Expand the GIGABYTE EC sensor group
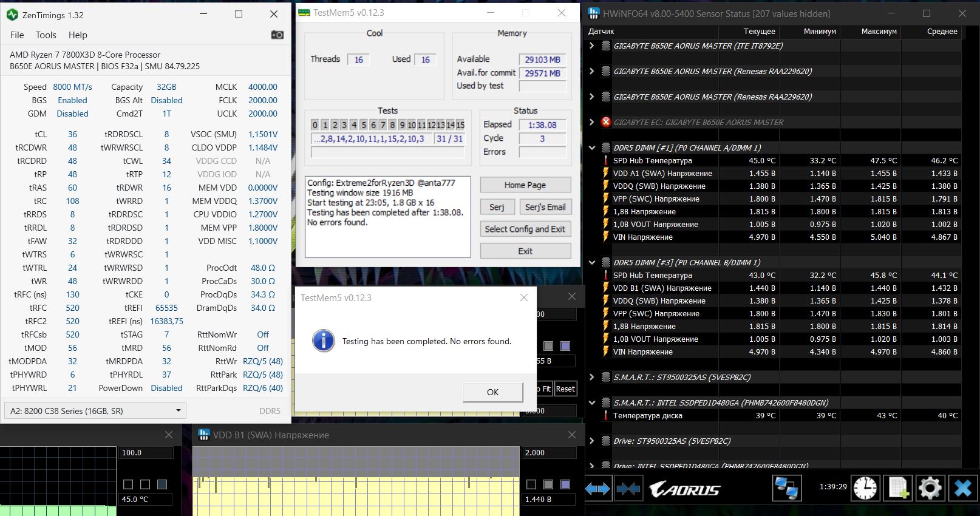The width and height of the screenshot is (980, 516). click(x=592, y=122)
